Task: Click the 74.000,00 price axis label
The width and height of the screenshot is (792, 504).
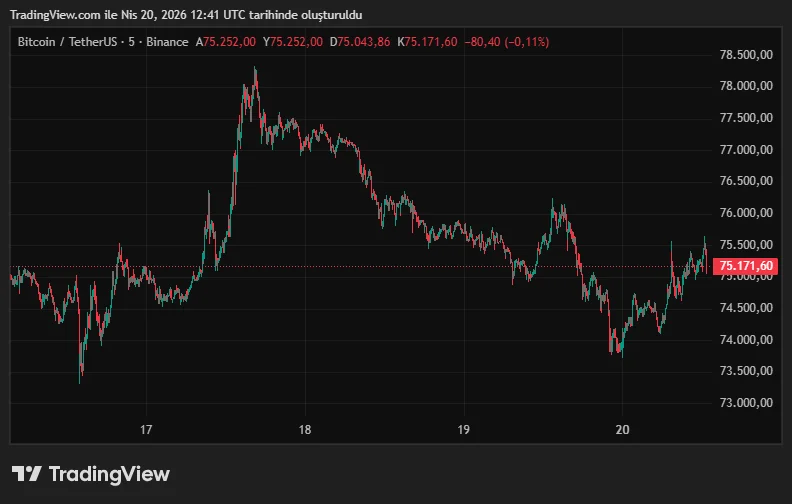Action: [x=746, y=340]
